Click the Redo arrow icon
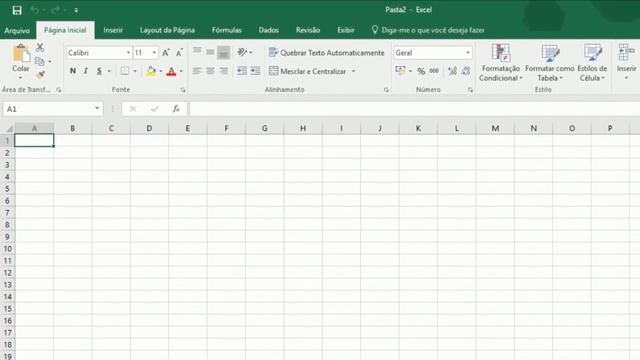640x360 pixels. [x=56, y=10]
